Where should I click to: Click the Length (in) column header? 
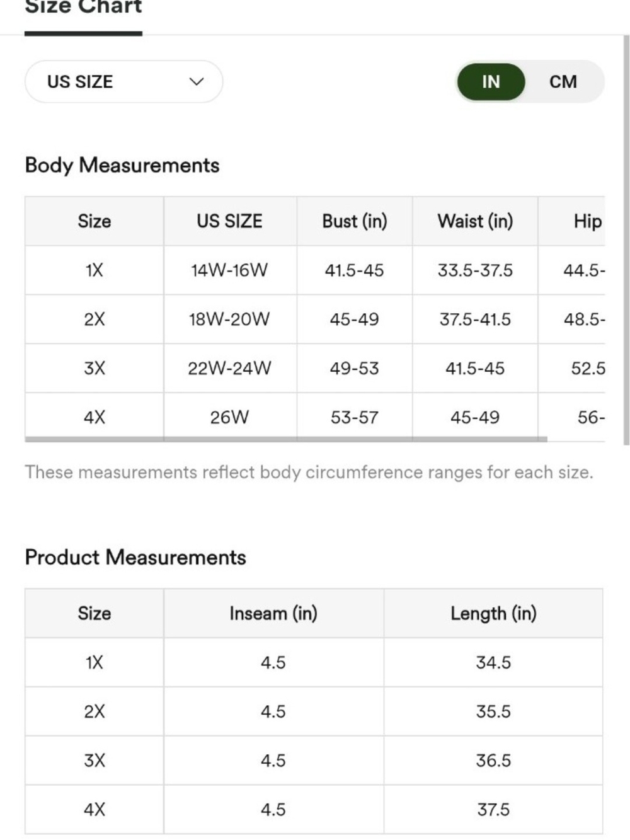coord(493,613)
